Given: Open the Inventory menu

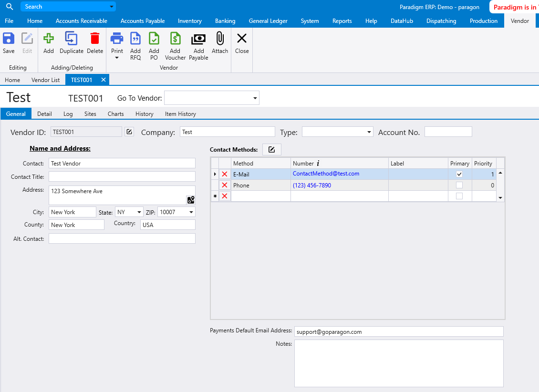Looking at the screenshot, I should pos(190,21).
